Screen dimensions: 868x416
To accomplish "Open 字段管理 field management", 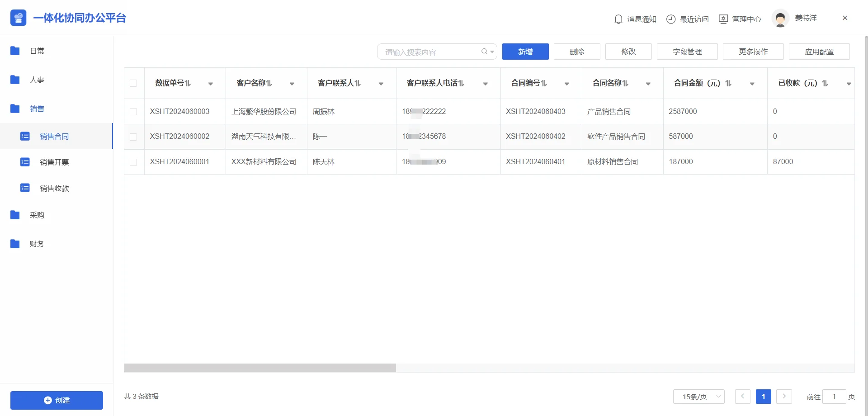I will (x=687, y=52).
